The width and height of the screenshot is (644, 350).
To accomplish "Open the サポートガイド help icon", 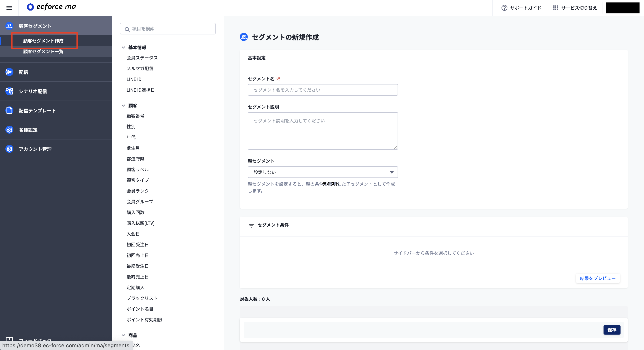I will 504,8.
